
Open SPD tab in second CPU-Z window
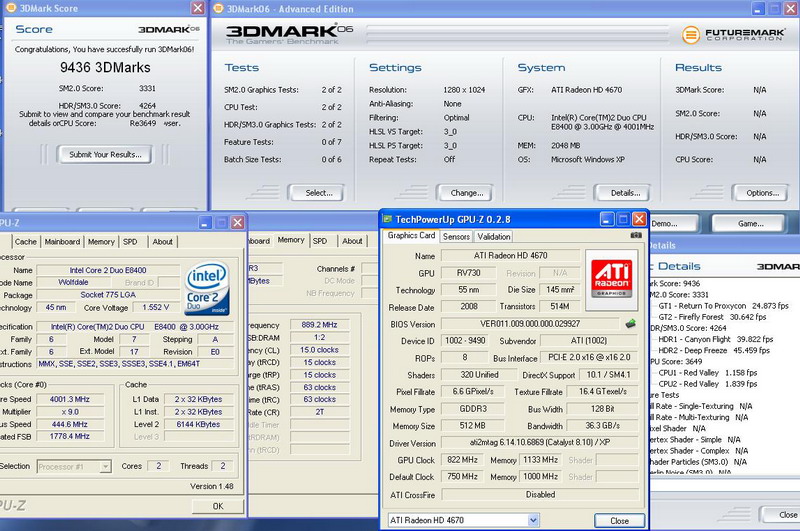320,241
